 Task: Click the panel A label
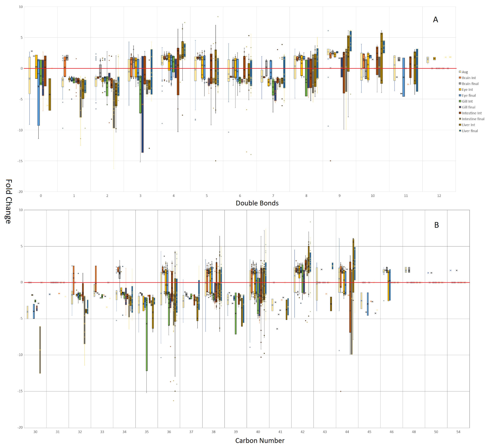[435, 20]
